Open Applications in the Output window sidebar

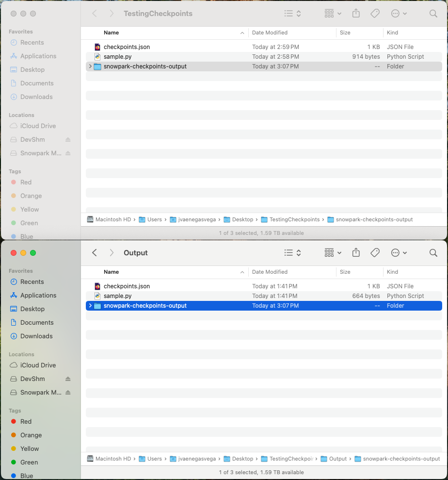tap(38, 296)
